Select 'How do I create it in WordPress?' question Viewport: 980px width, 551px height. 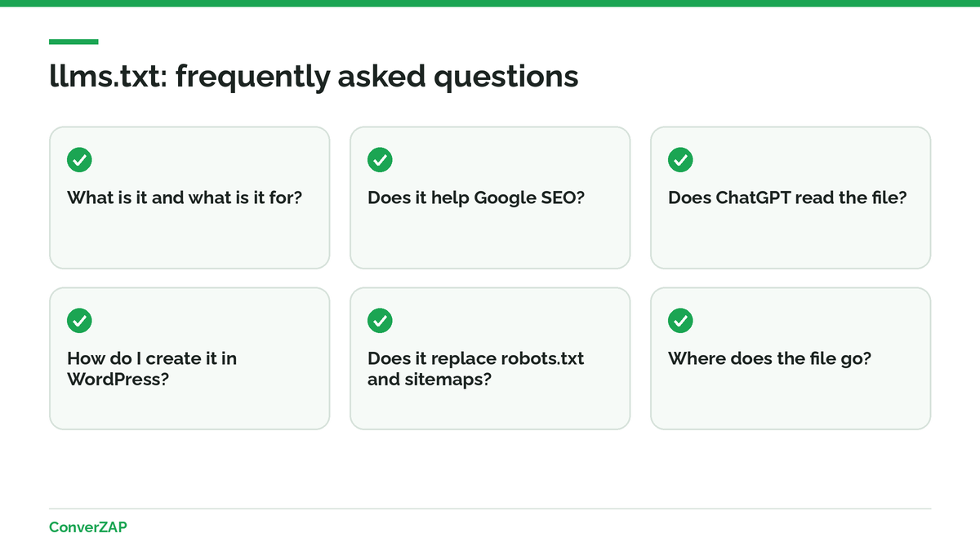coord(152,368)
